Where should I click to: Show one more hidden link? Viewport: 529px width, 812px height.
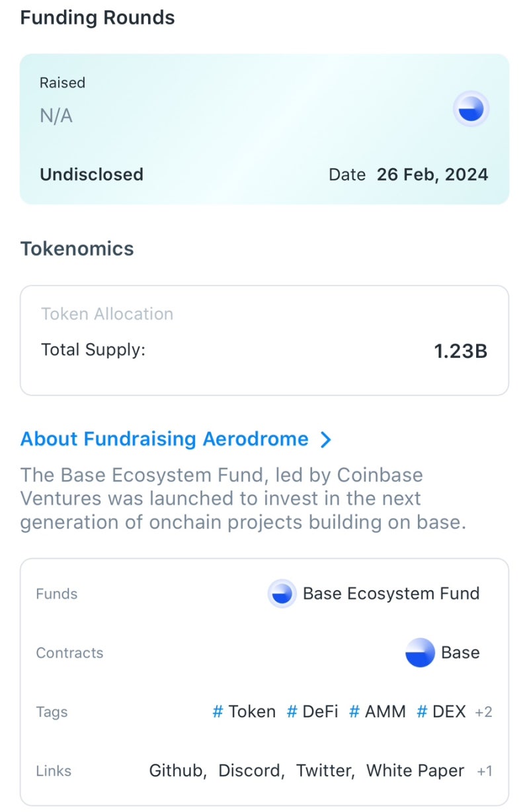point(485,771)
